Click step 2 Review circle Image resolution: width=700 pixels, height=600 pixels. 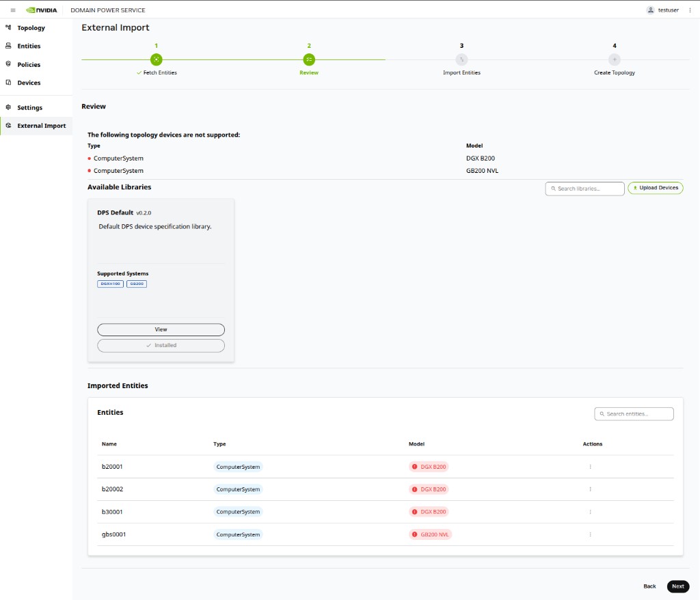pos(309,59)
